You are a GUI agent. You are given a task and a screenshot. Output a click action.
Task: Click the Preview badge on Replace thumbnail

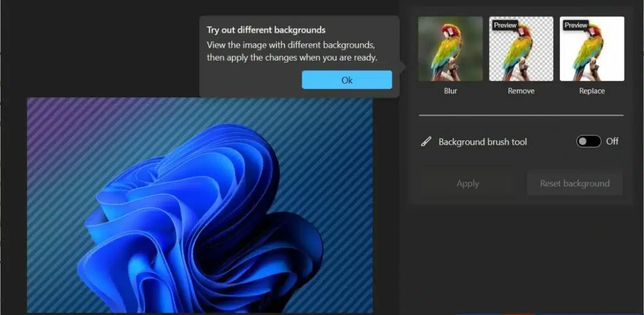(576, 25)
